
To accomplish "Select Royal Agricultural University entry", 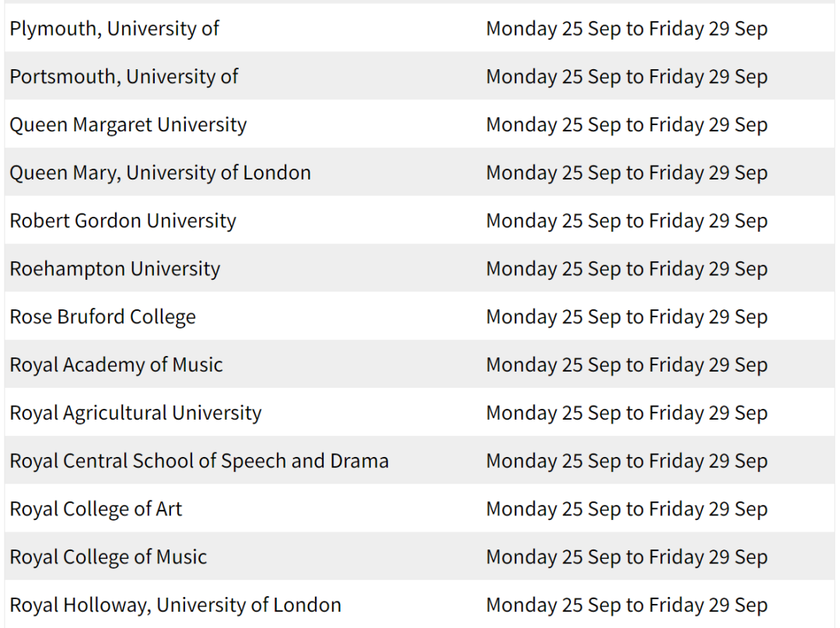I will pos(135,413).
